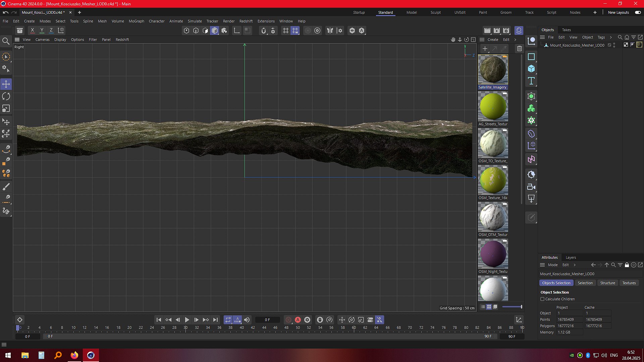Open the viewport Cameras dropdown
Screen dimensions: 644x362
(x=42, y=40)
